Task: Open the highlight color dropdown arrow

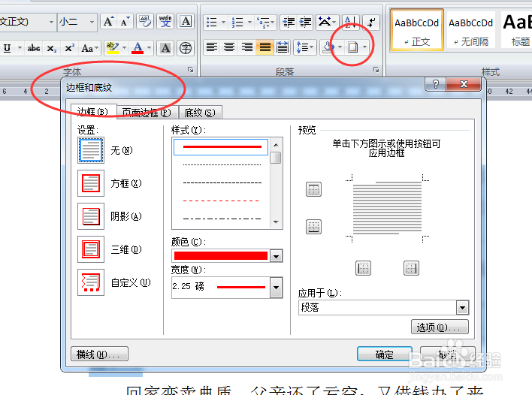Action: [124, 48]
